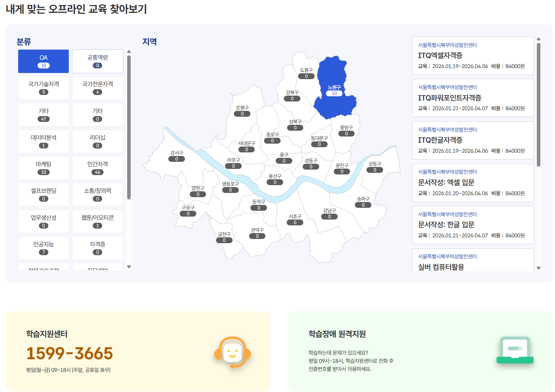Select 서초구 district on the map

[295, 220]
